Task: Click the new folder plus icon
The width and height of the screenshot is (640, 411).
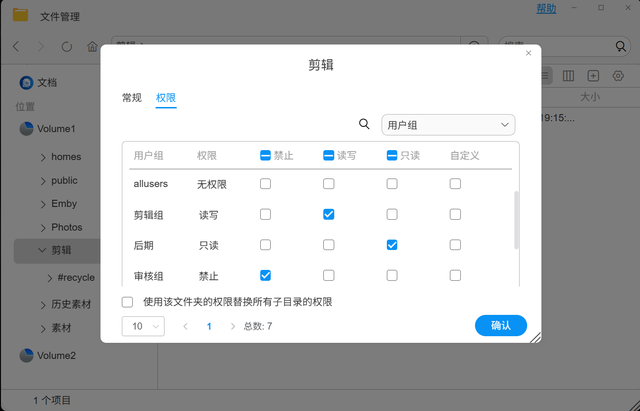Action: click(x=593, y=76)
